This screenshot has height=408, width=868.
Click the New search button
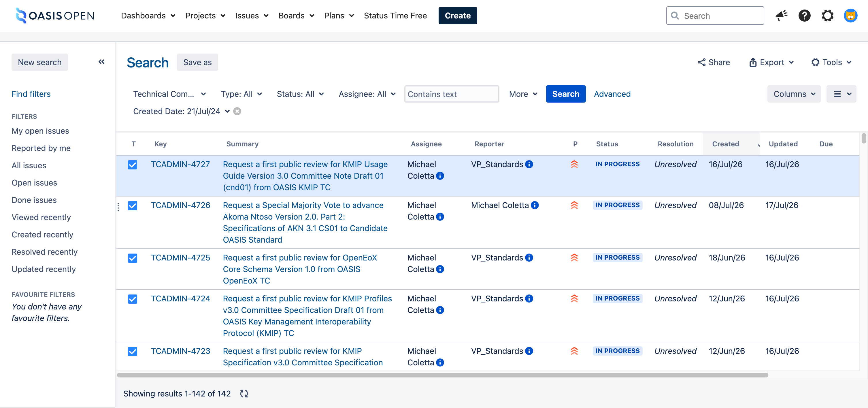tap(40, 62)
